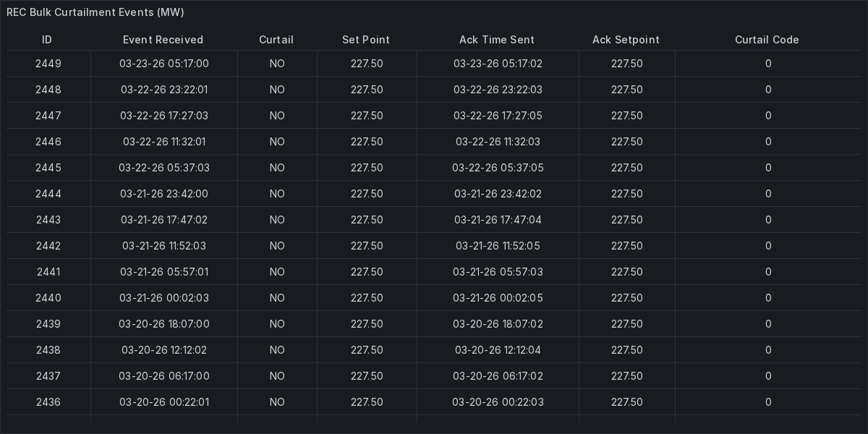The width and height of the screenshot is (868, 434).
Task: Click event received 03-21-26 00:02:03 cell
Action: 164,298
